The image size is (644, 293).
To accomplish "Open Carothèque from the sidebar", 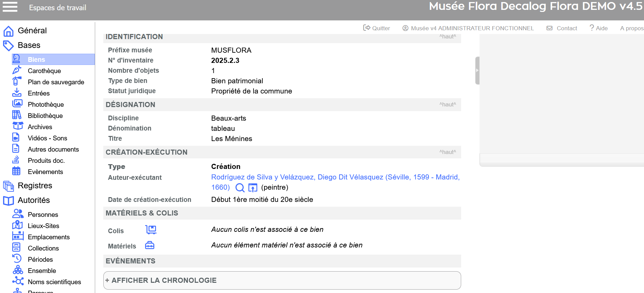I will pos(44,71).
